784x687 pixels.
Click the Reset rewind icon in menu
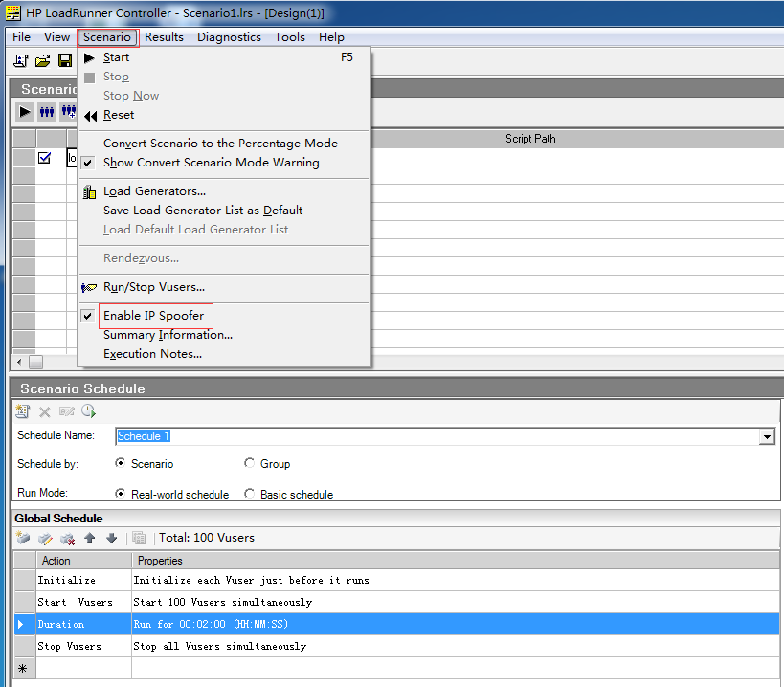point(90,116)
